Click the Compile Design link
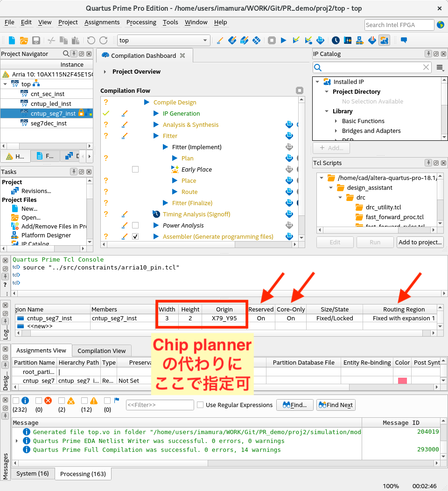The height and width of the screenshot is (491, 448). [175, 103]
